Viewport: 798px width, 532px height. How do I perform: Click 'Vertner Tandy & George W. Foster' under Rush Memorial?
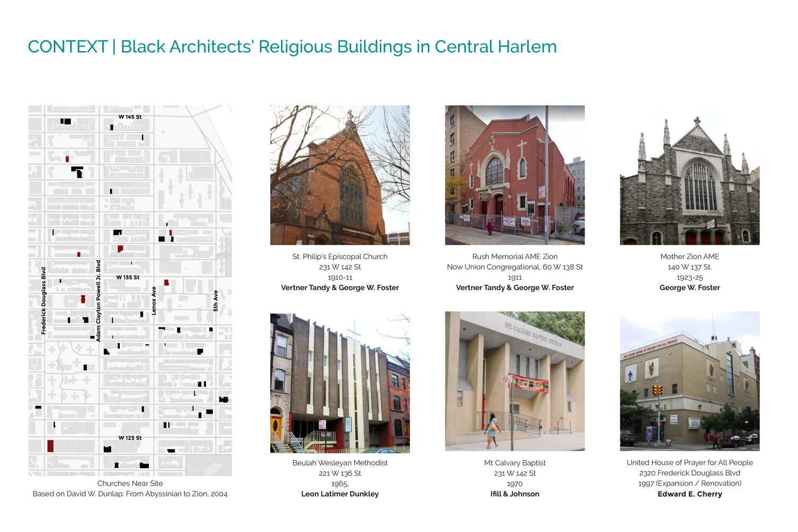[515, 288]
